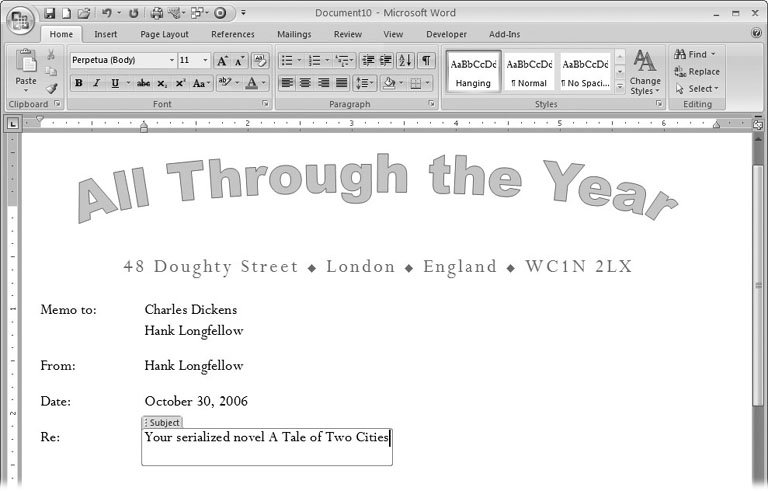This screenshot has width=768, height=491.
Task: Click the Quick Print icon
Action: [x=156, y=13]
